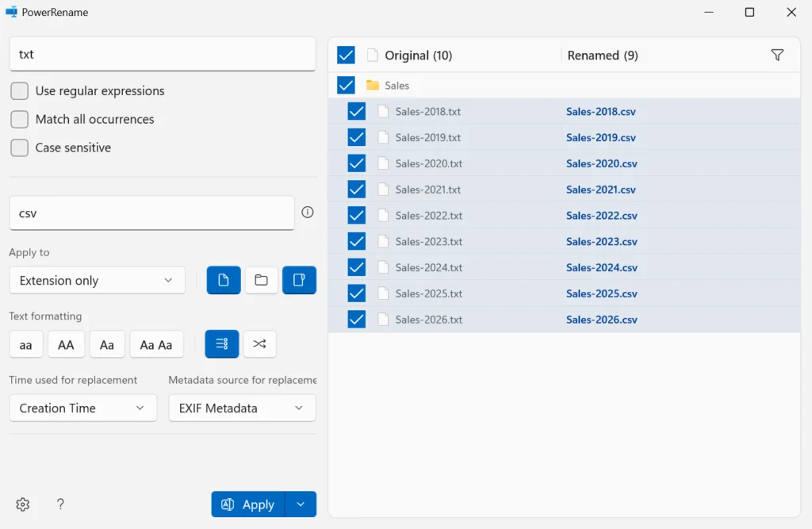Click the Original (10) column header

[x=419, y=56]
